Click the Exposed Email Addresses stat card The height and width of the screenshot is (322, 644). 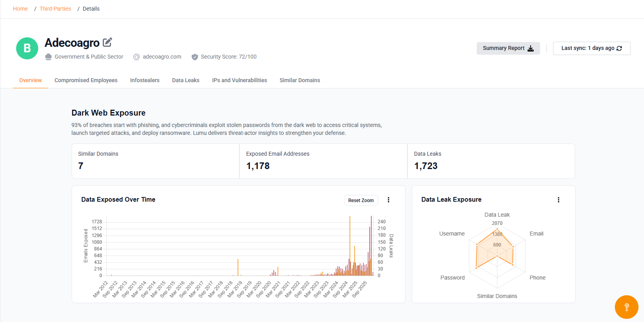[x=323, y=161]
